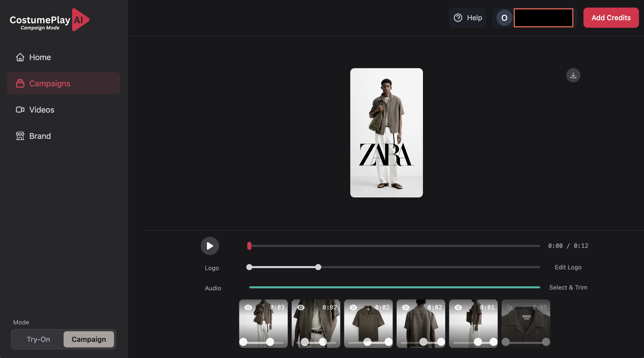Select the Videos section icon

pos(20,110)
